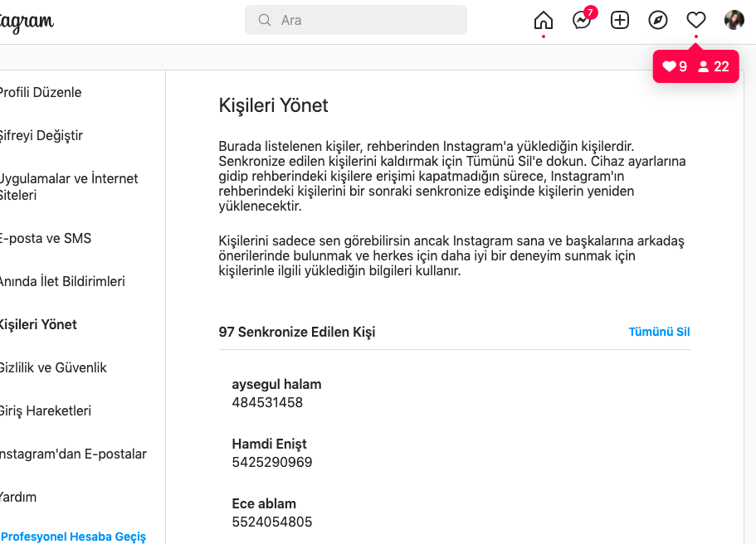Open Messenger direct messages icon
756x544 pixels.
coord(582,20)
